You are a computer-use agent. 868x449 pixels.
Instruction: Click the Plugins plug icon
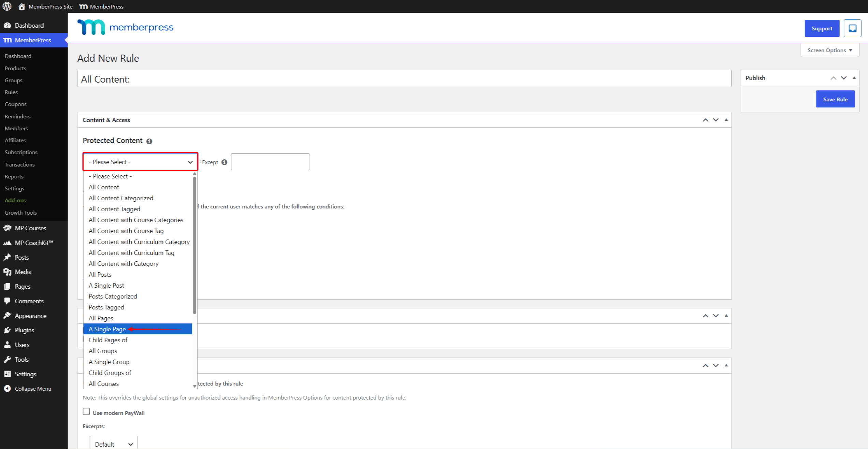point(7,330)
